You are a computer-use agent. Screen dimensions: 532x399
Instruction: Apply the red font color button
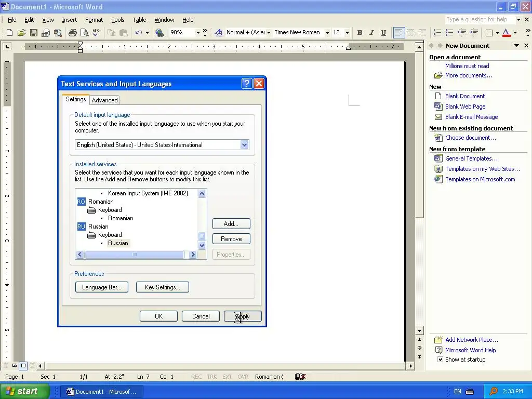click(x=506, y=33)
